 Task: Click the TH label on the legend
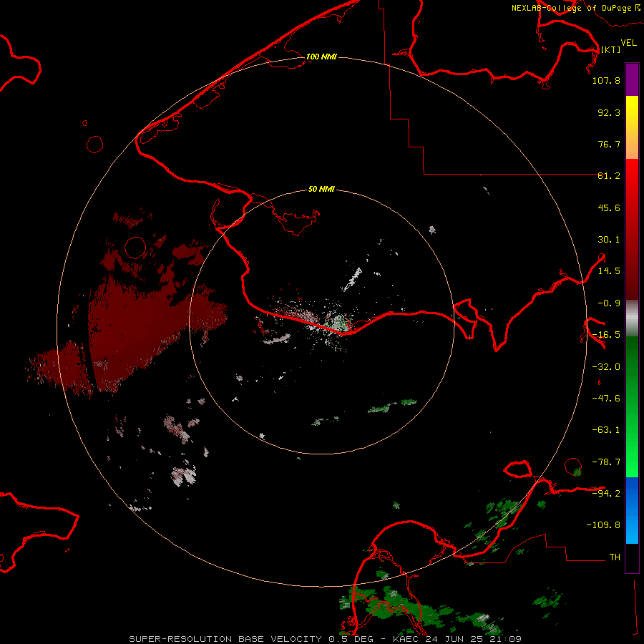point(615,557)
